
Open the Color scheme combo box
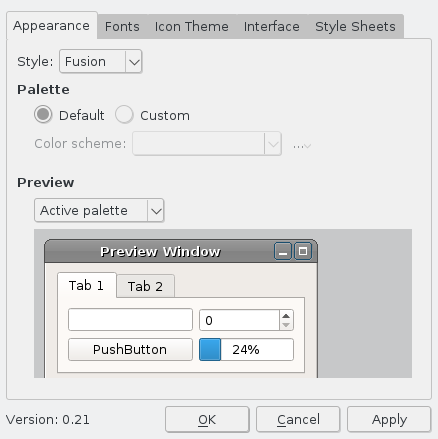(x=207, y=144)
